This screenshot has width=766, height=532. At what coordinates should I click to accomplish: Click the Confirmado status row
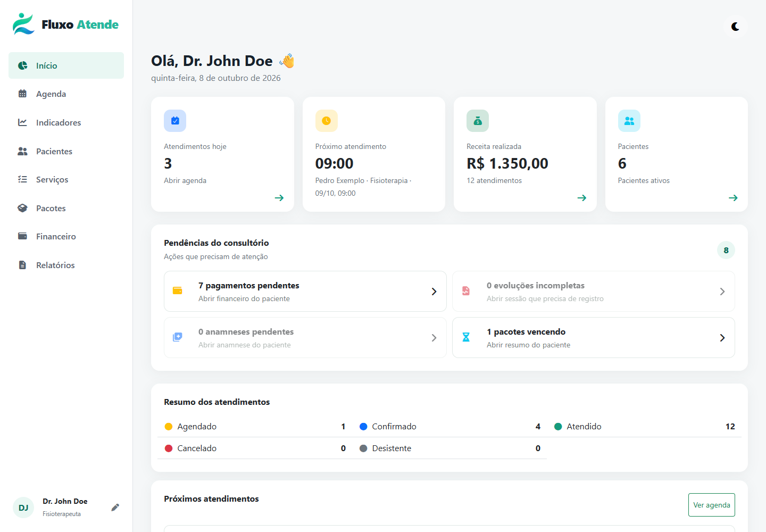tap(449, 427)
